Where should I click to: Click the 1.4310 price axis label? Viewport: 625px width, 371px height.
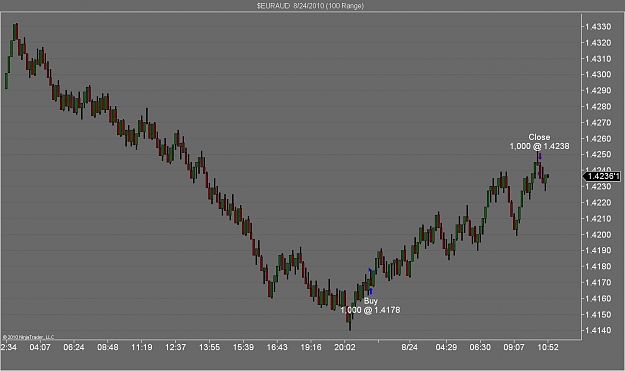pyautogui.click(x=597, y=59)
